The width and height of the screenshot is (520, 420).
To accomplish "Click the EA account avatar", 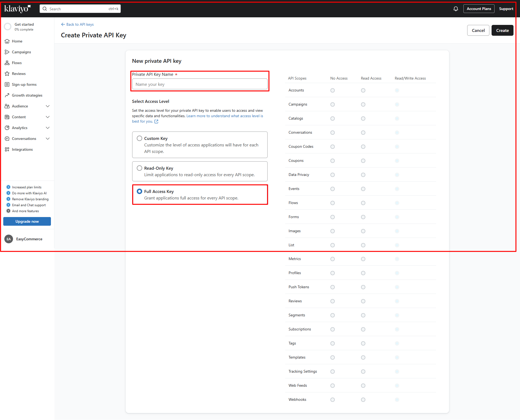I will coord(9,239).
